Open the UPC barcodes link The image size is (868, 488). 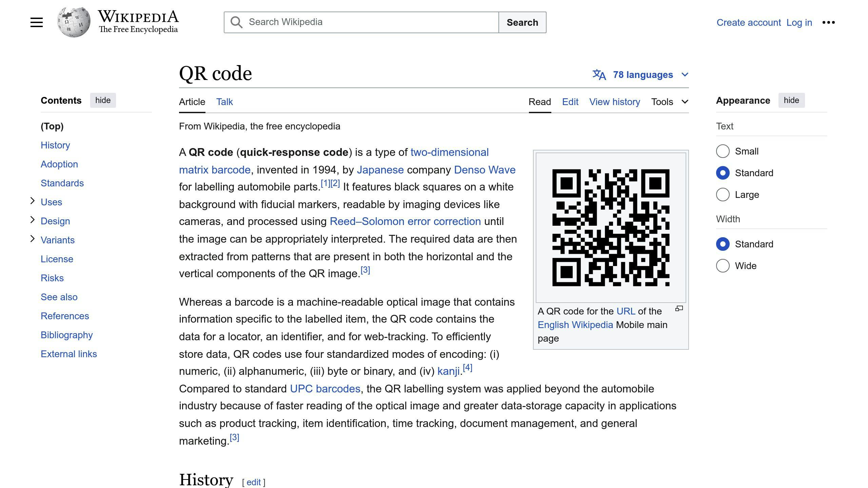(325, 389)
